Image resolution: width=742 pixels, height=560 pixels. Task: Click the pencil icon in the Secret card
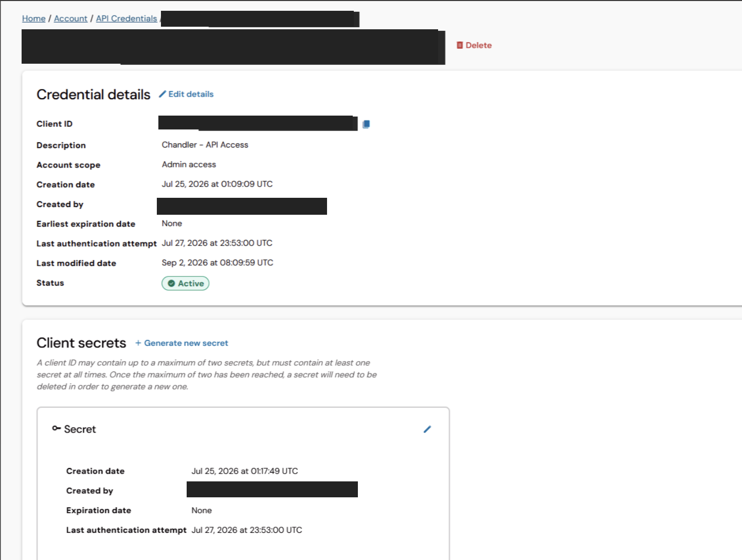[x=427, y=429]
